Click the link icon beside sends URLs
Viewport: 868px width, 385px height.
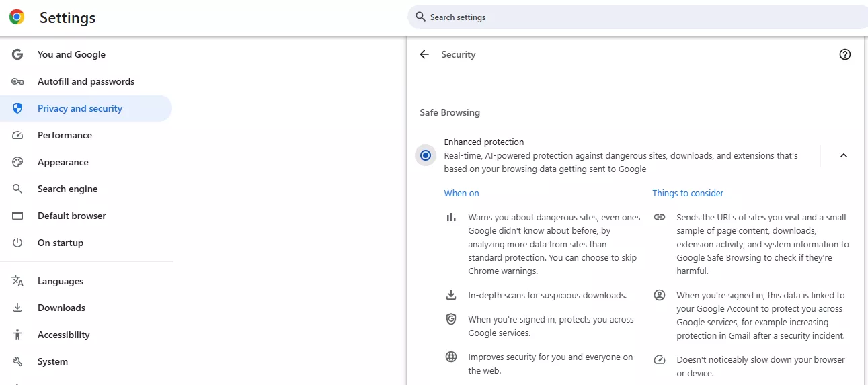click(660, 217)
